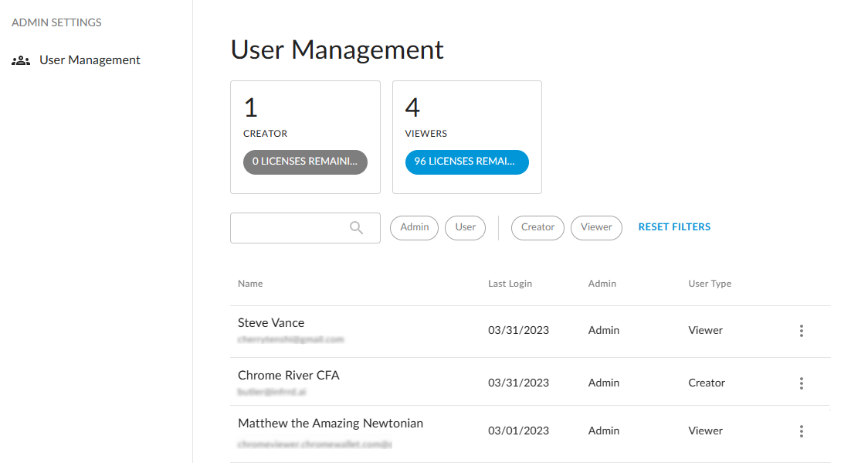Click the Name column header

(x=249, y=284)
